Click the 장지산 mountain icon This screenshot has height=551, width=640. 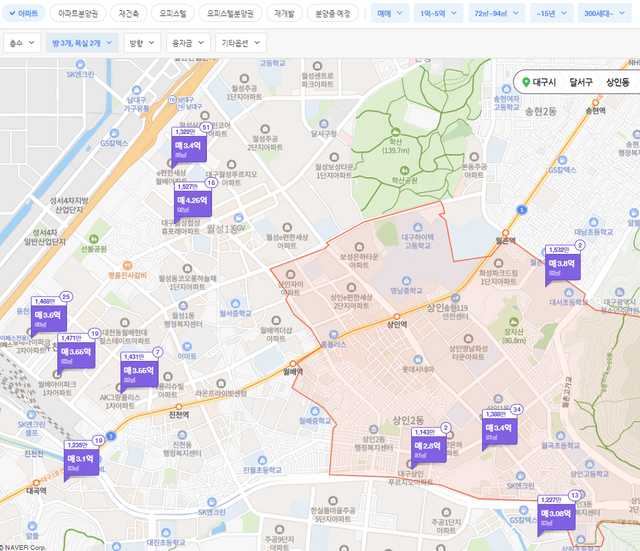(x=514, y=322)
